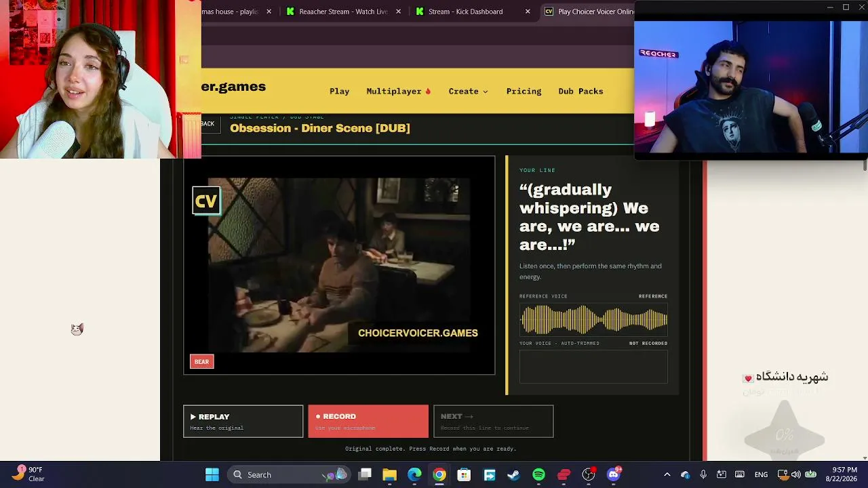Switch the ENG input language indicator
Viewport: 868px width, 488px height.
(761, 474)
